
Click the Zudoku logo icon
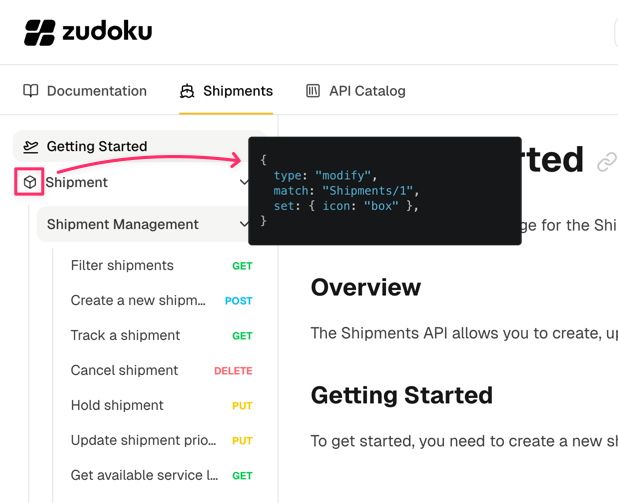click(40, 32)
